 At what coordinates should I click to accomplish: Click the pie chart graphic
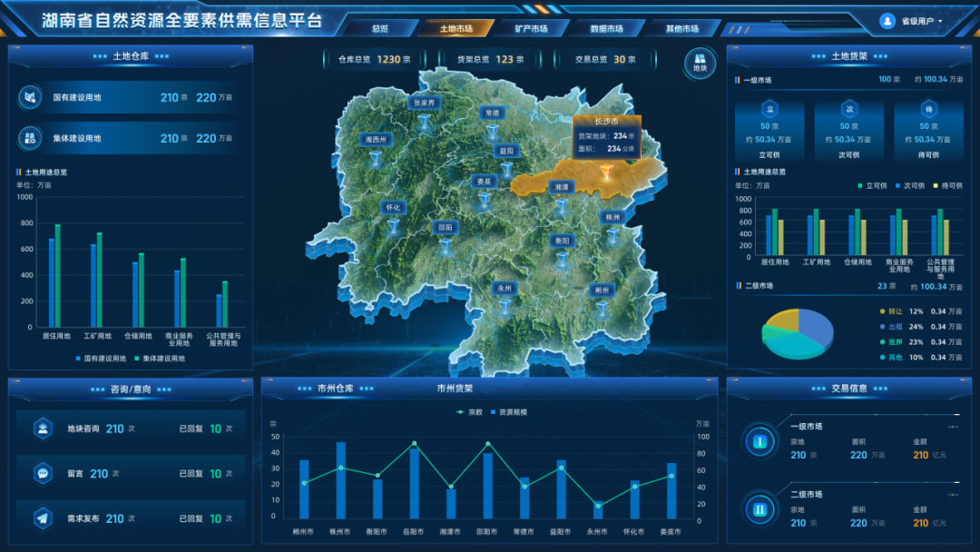(x=798, y=333)
